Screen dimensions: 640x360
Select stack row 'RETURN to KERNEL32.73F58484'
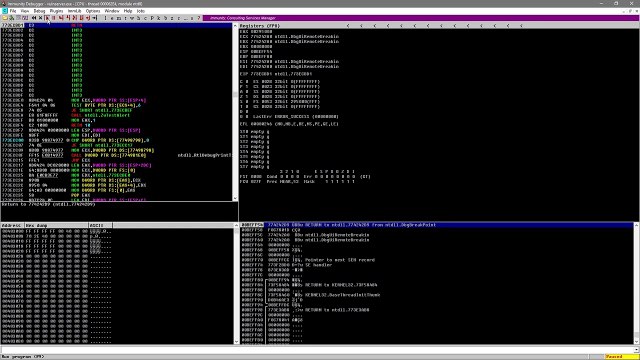coord(437,285)
